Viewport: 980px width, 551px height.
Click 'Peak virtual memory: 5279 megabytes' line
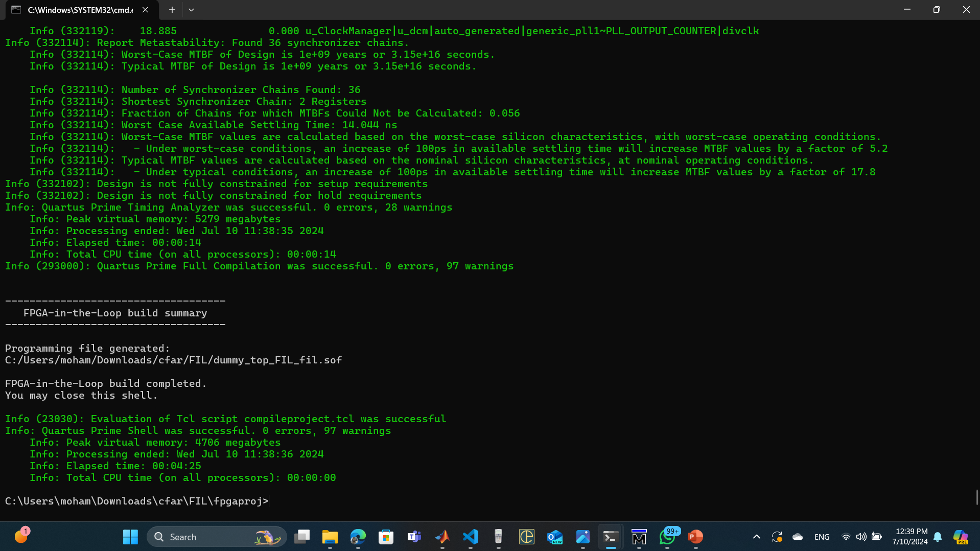(155, 219)
